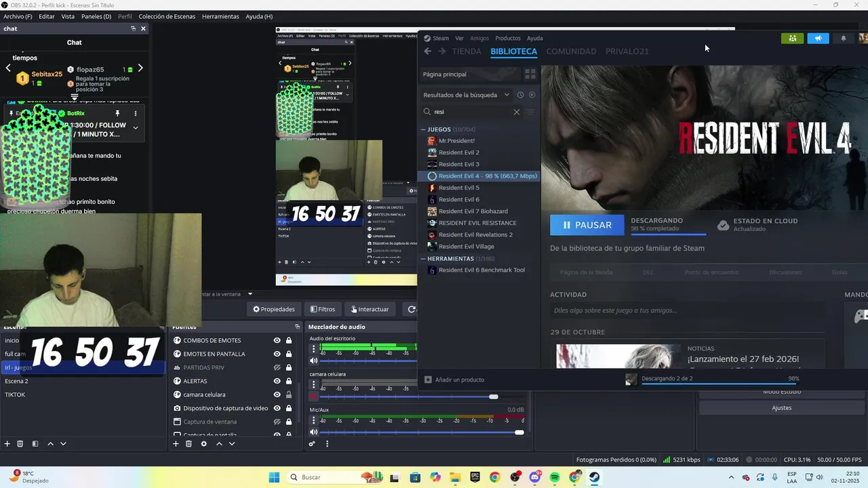Add a new scene with the plus icon
The image size is (868, 488).
(7, 444)
